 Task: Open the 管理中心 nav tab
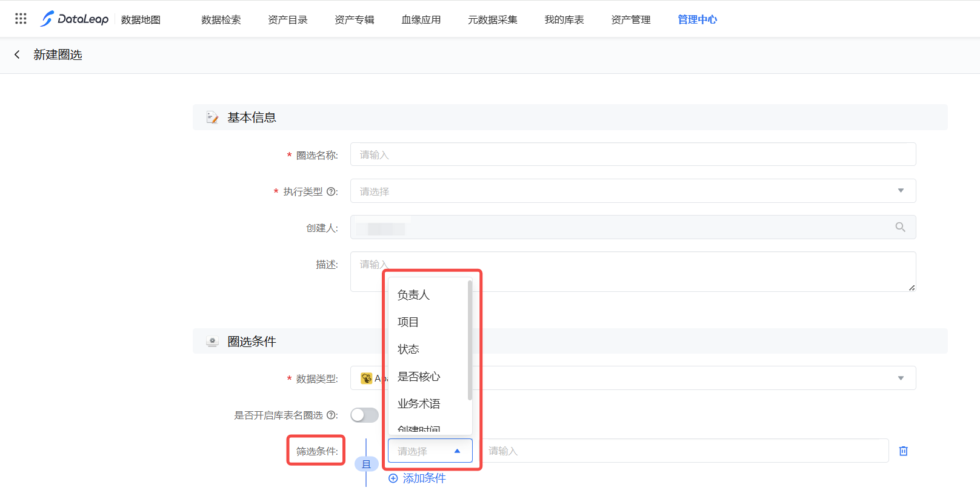tap(698, 19)
